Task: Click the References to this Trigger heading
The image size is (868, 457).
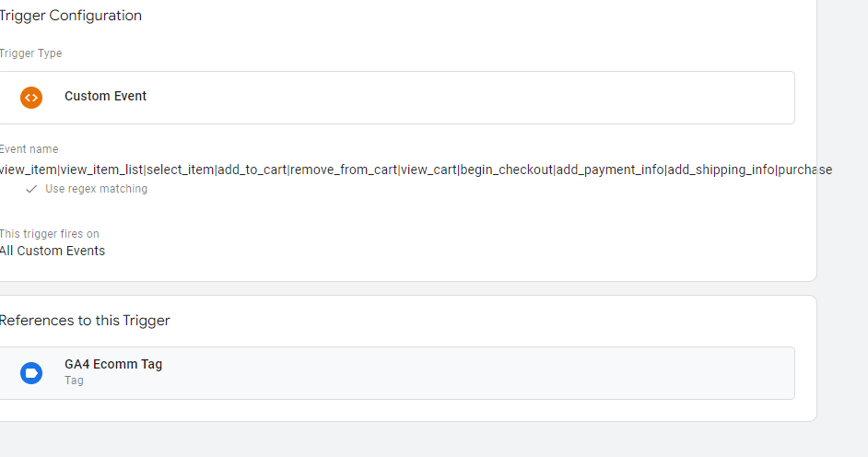Action: [x=85, y=321]
